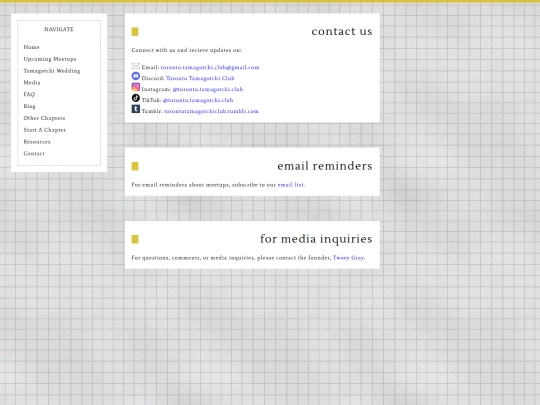Open the Resources page

click(x=37, y=142)
